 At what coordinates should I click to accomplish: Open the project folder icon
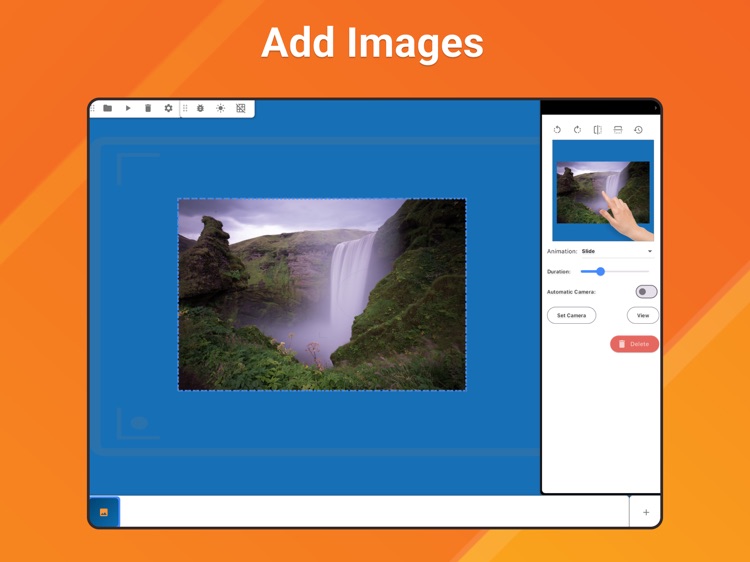coord(108,108)
